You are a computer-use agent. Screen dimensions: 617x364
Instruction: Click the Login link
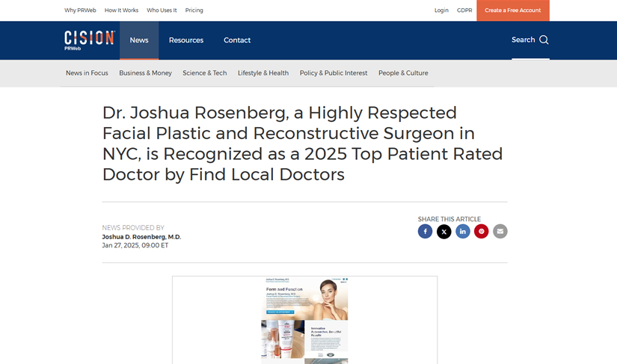tap(441, 10)
